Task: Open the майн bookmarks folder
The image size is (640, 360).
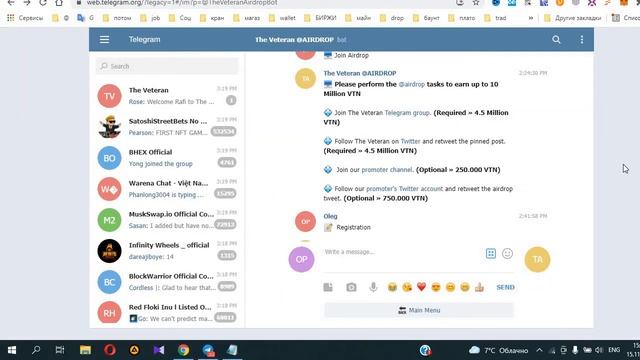Action: coord(359,18)
